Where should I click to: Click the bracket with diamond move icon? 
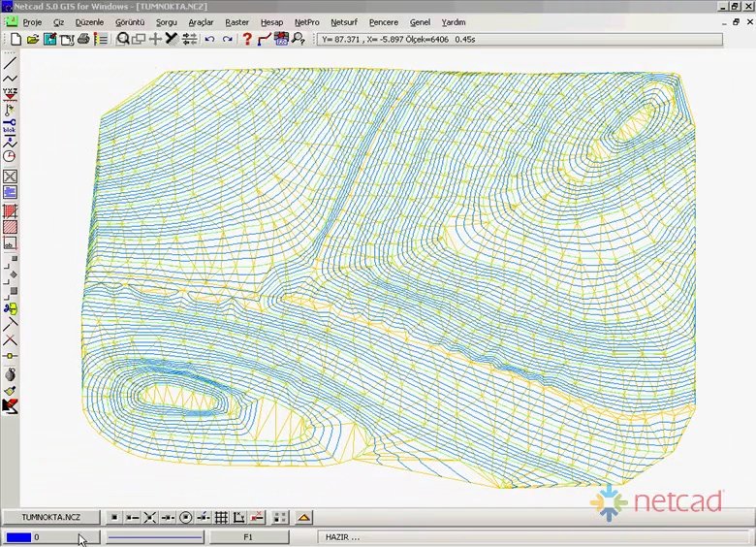(x=10, y=275)
